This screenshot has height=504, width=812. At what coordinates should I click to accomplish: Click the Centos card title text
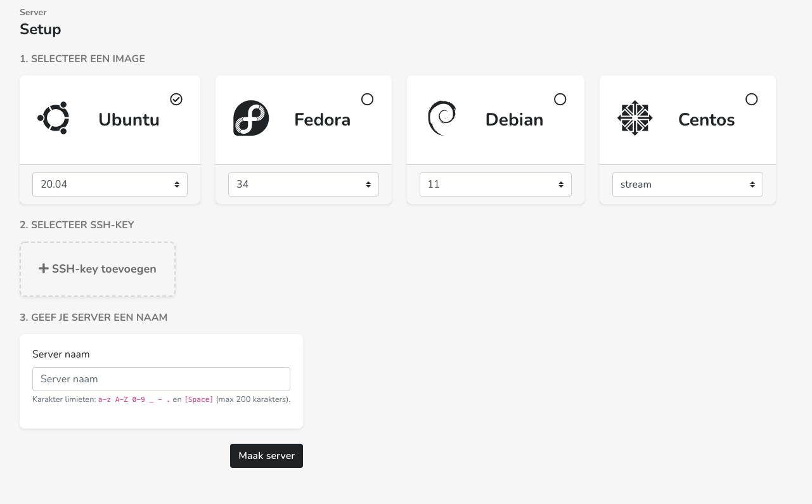706,120
